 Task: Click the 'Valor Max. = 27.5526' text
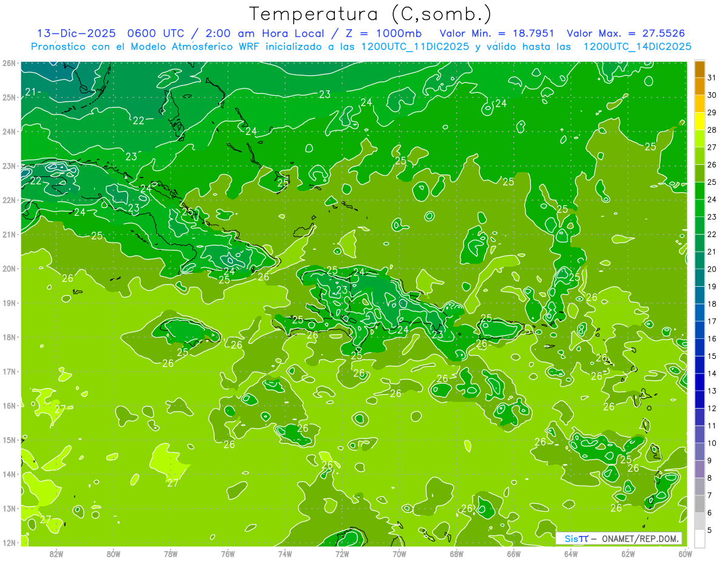626,33
